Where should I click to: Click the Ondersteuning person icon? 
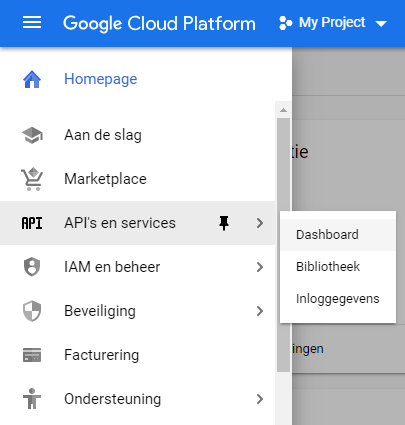point(32,399)
